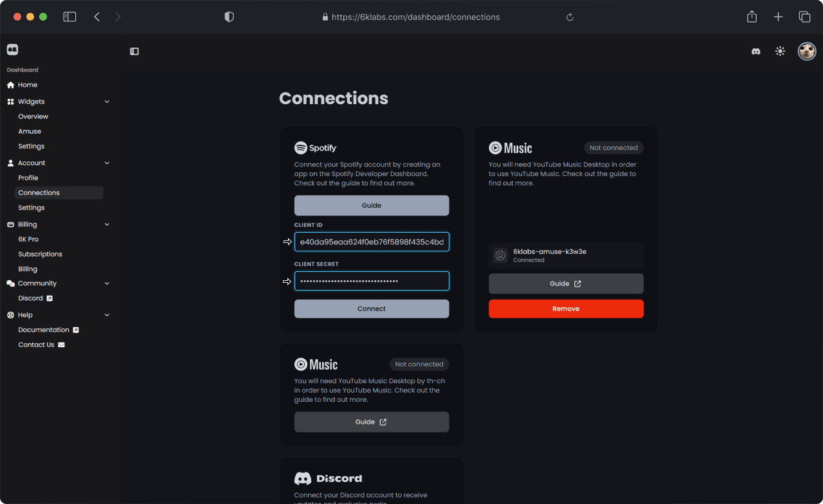The height and width of the screenshot is (504, 823).
Task: Open Safari share icon
Action: [x=752, y=17]
